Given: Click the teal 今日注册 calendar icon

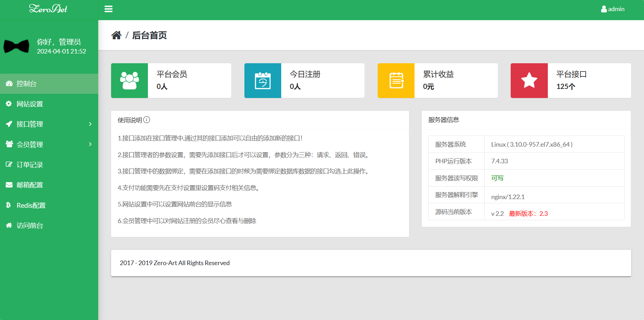Looking at the screenshot, I should pos(263,81).
